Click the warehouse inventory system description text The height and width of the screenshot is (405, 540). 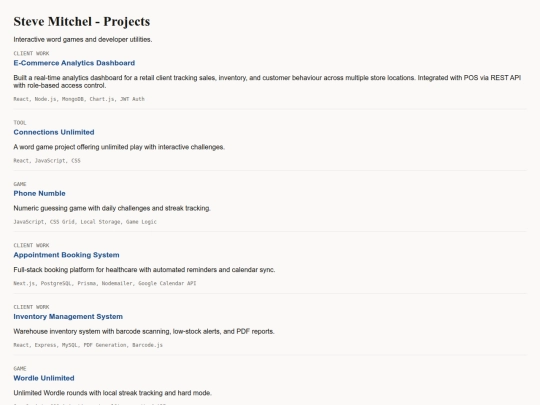pos(144,332)
